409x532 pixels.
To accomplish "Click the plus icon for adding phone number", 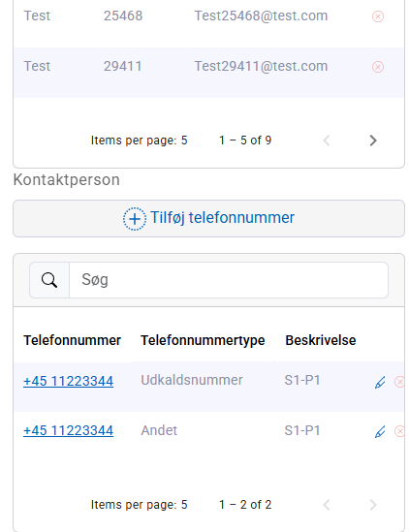I will (135, 219).
